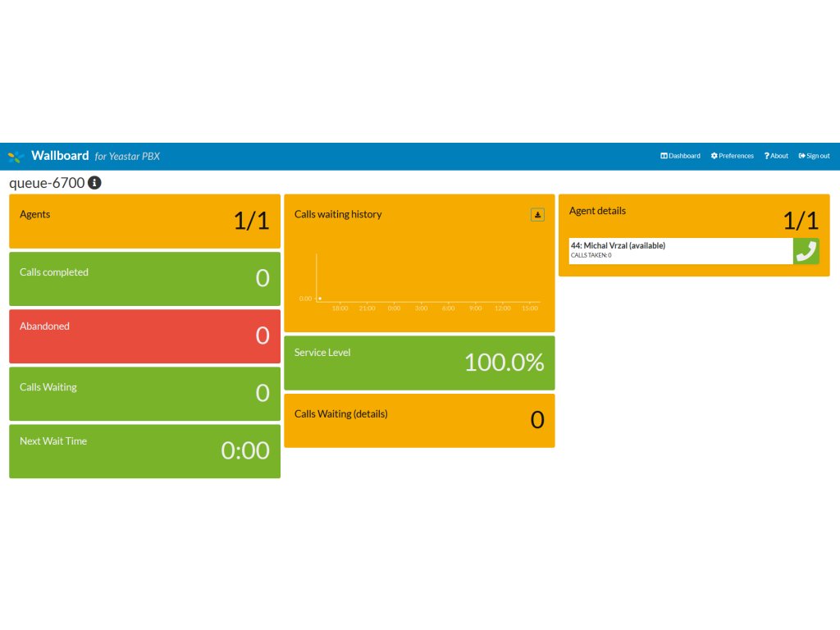Click the Calls Waiting green tile
The image size is (840, 630).
pyautogui.click(x=144, y=394)
